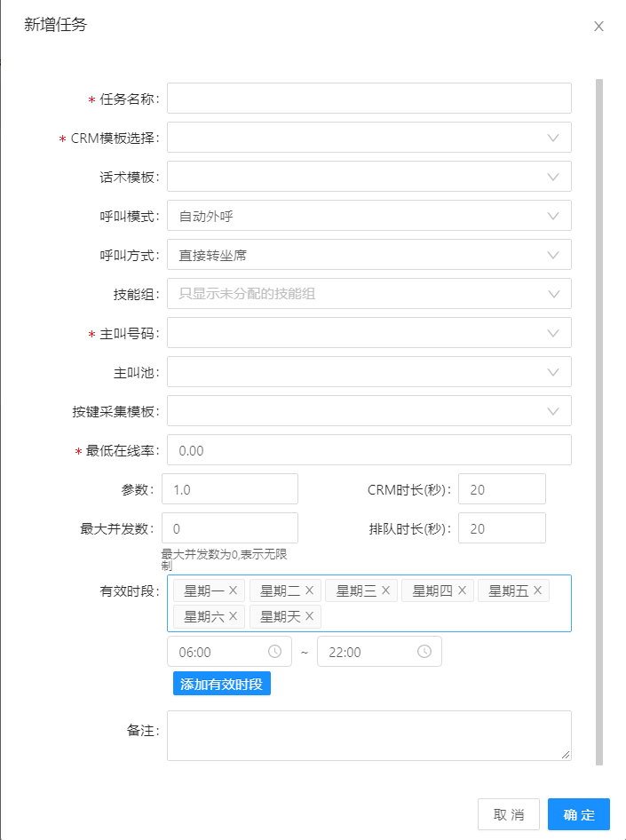This screenshot has width=626, height=840.
Task: Click clock icon in 22:00 end time
Action: click(424, 652)
